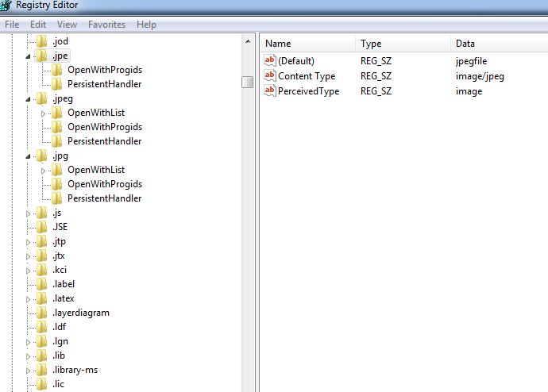Select the .ldf folder icon

(x=41, y=327)
